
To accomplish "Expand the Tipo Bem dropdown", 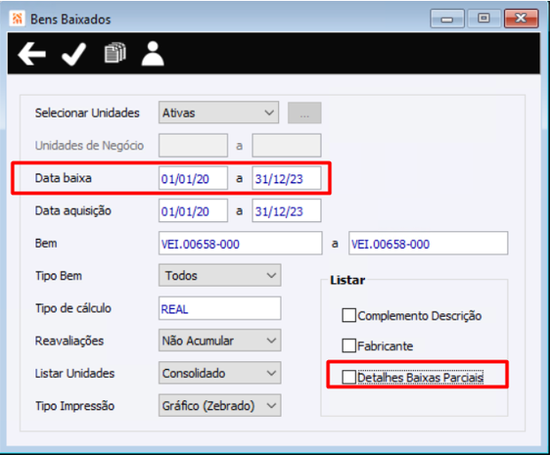I will pos(220,275).
